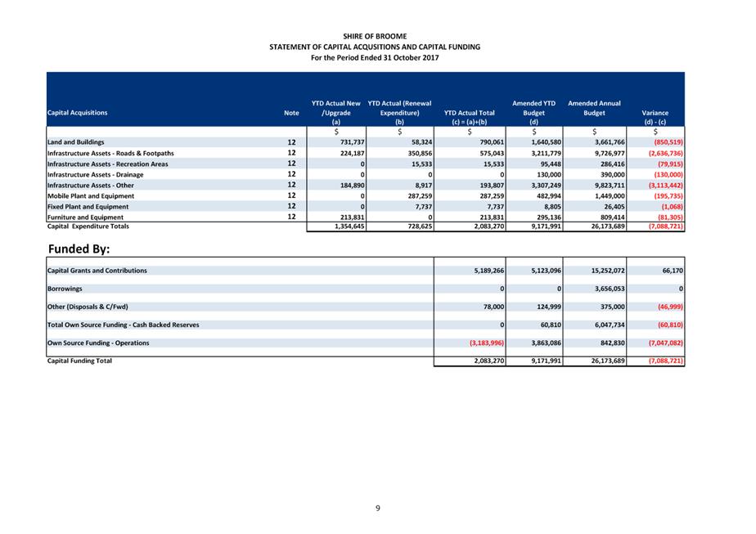Click 'For the Period Ended 31 October 2017'
756x534 pixels.
tap(375, 57)
